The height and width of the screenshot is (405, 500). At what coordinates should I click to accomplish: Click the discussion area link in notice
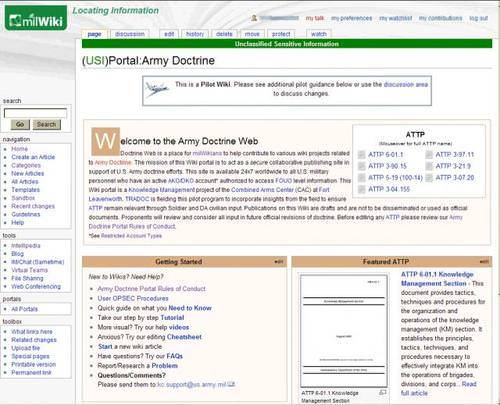406,84
